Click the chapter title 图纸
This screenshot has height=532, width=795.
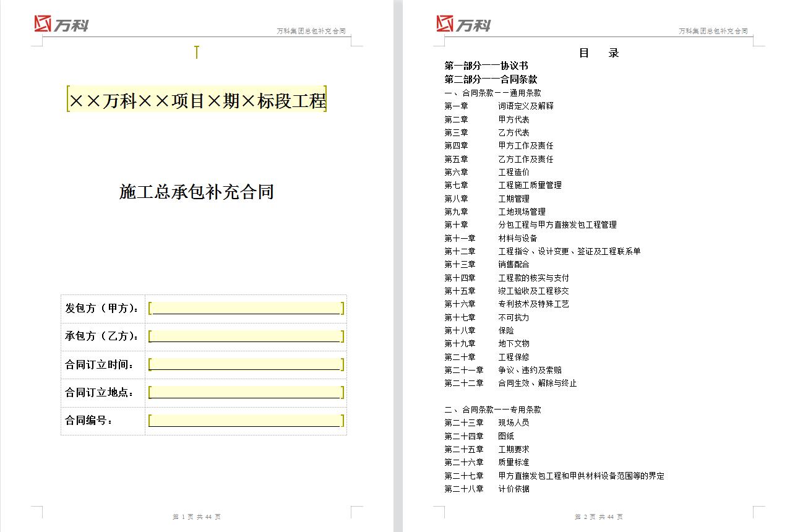(x=506, y=436)
